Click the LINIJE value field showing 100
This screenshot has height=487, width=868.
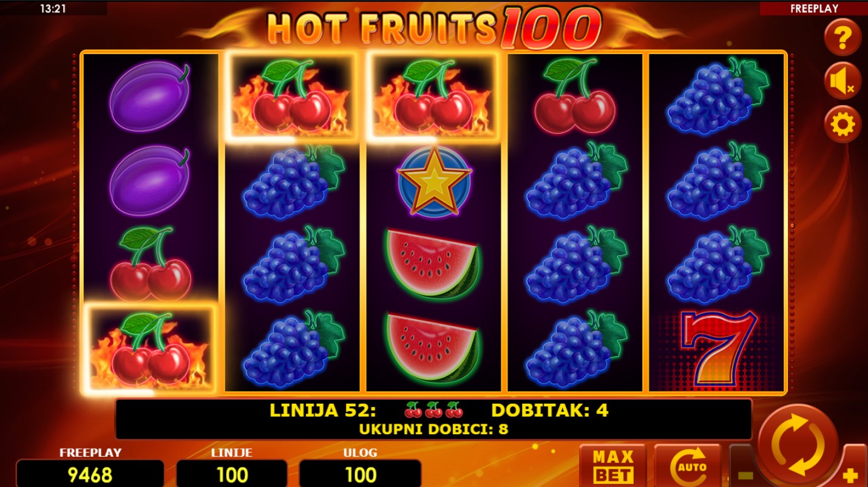pos(232,474)
